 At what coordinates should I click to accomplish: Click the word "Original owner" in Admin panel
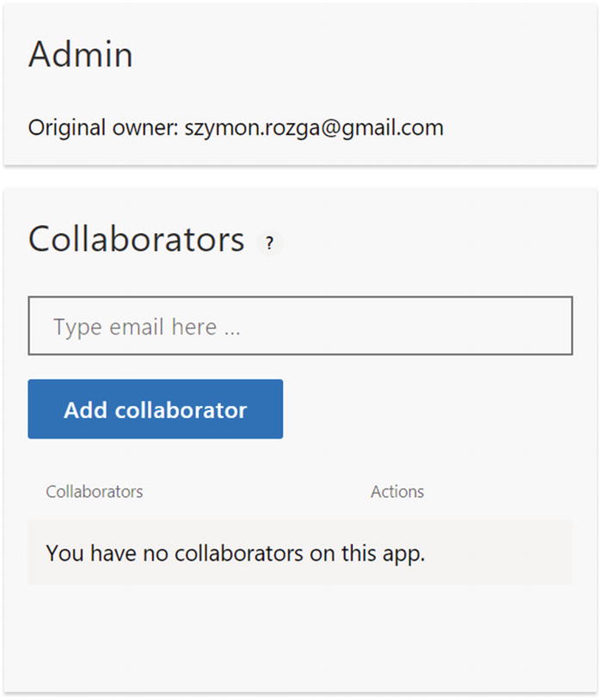pyautogui.click(x=102, y=129)
